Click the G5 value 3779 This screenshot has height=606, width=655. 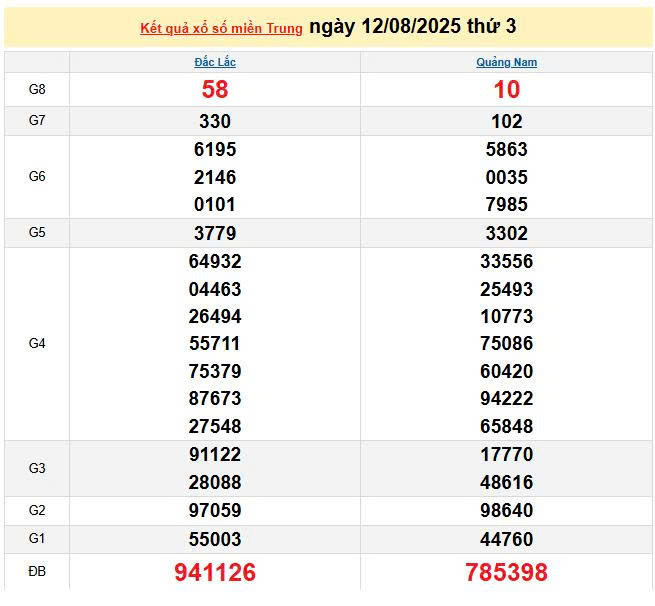tap(215, 233)
